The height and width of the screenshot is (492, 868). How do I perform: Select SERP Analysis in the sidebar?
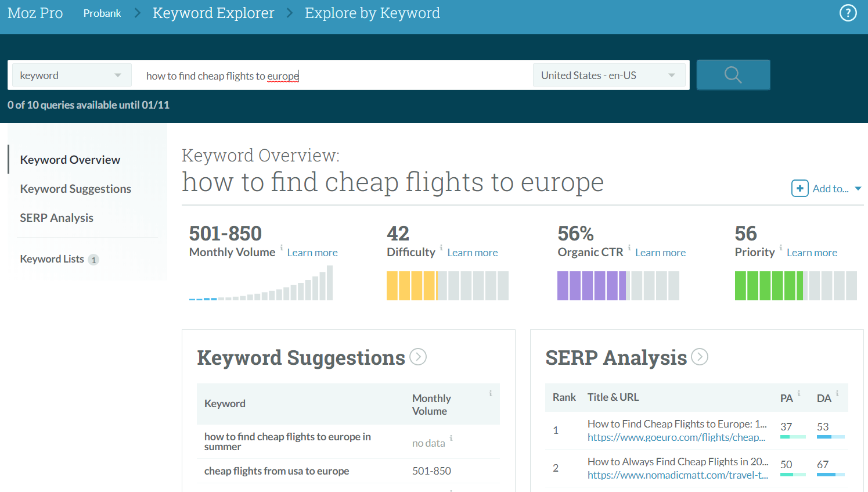point(56,218)
